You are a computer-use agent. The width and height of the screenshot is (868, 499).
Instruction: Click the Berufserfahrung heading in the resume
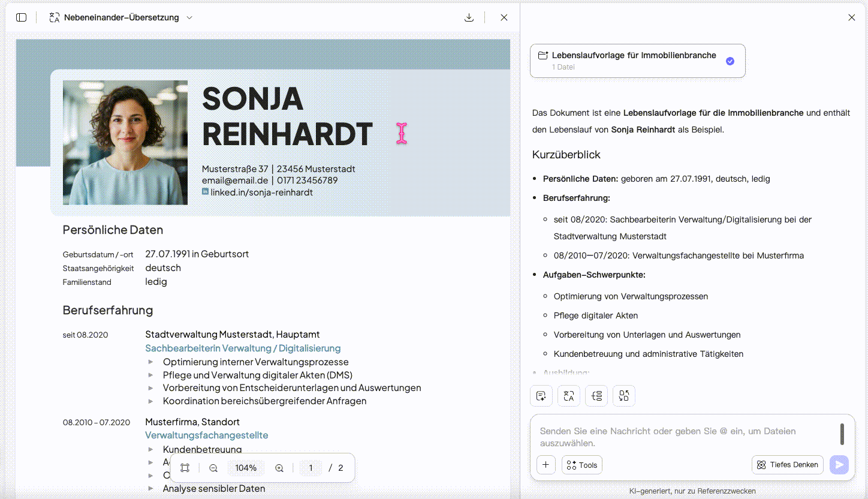click(108, 310)
